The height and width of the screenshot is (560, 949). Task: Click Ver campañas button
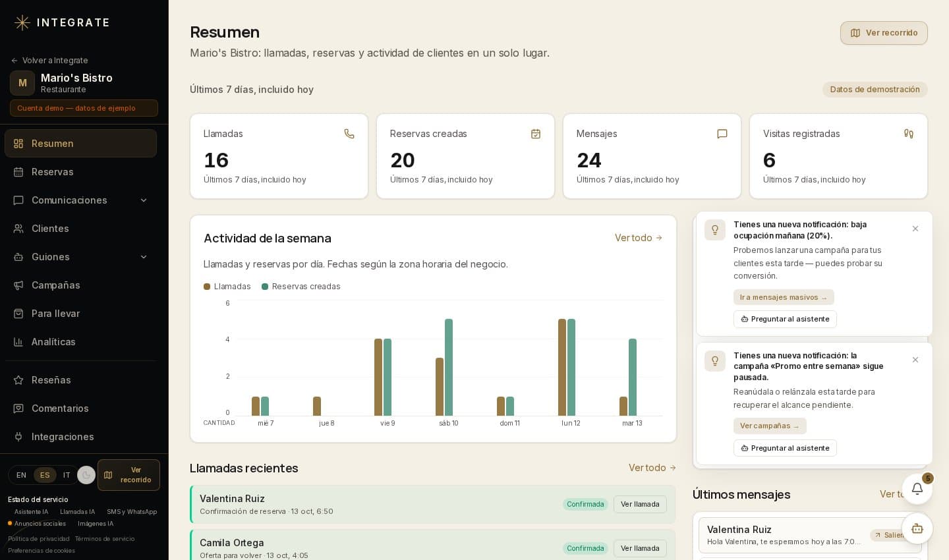tap(770, 426)
